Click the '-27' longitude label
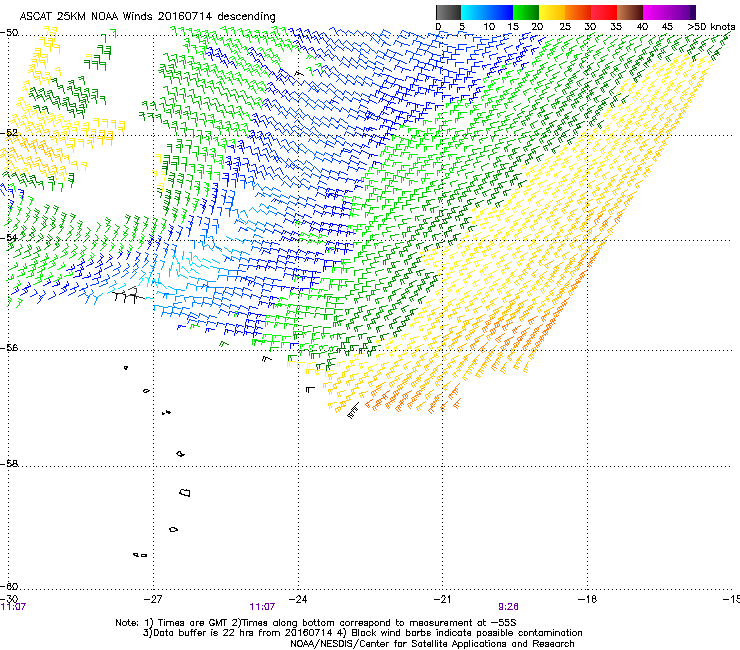Viewport: 740px width, 650px height. pos(153,599)
